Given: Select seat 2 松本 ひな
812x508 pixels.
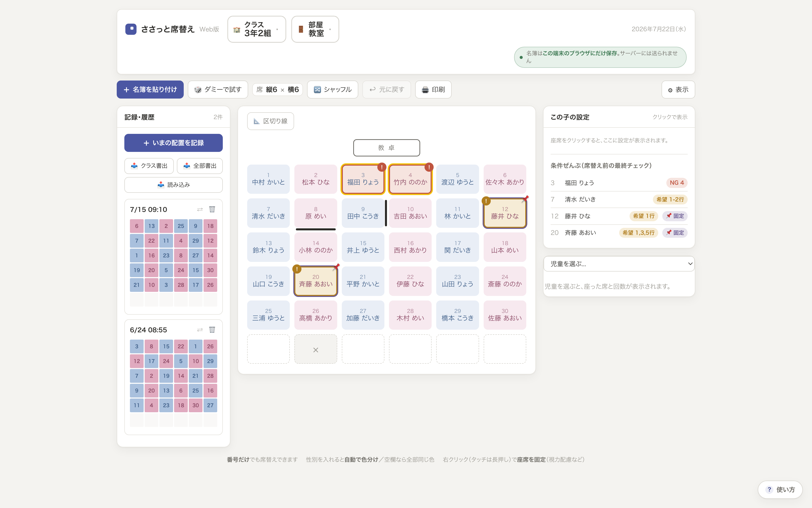Looking at the screenshot, I should point(316,179).
